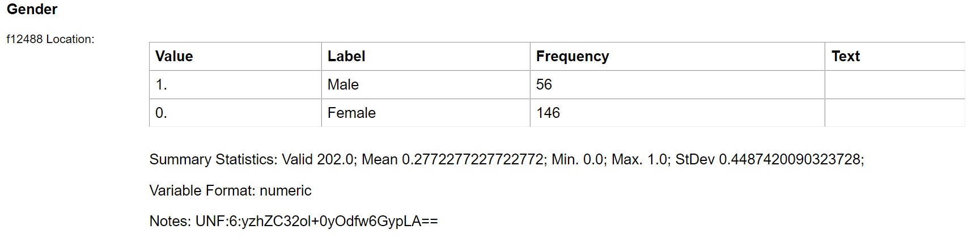Viewport: 980px width, 242px height.
Task: Click the empty Text cell in Male row
Action: tap(894, 84)
